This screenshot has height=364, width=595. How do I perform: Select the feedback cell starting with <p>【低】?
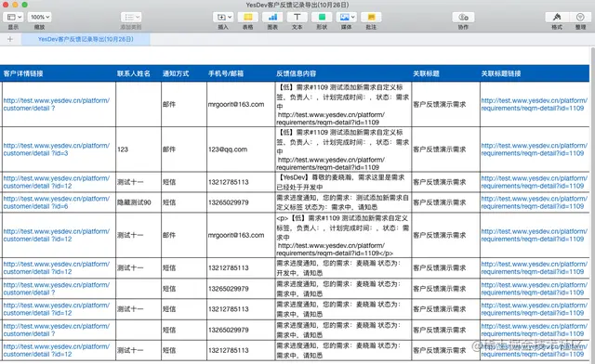pyautogui.click(x=343, y=236)
